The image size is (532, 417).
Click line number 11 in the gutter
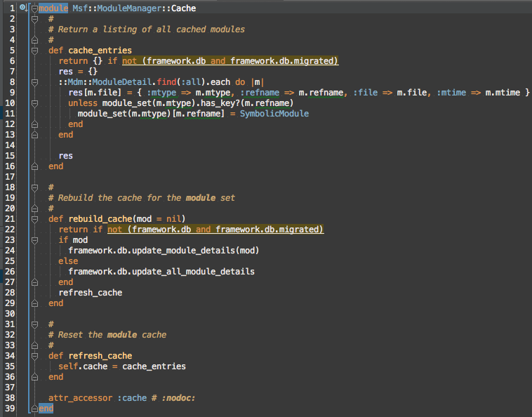click(x=10, y=113)
